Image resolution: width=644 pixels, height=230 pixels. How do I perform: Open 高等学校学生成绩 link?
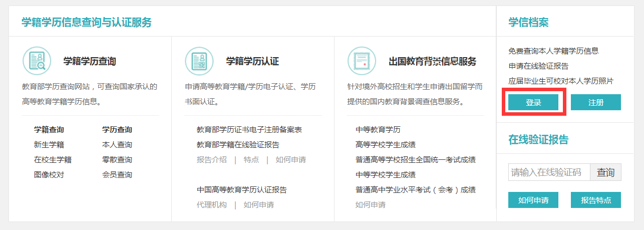tap(386, 145)
